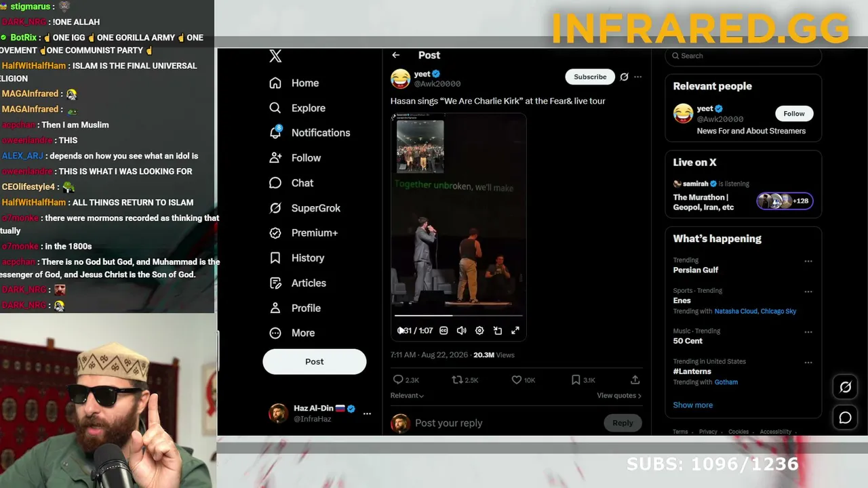Screen dimensions: 868x488
Task: Click Show more under What's happening
Action: (692, 405)
